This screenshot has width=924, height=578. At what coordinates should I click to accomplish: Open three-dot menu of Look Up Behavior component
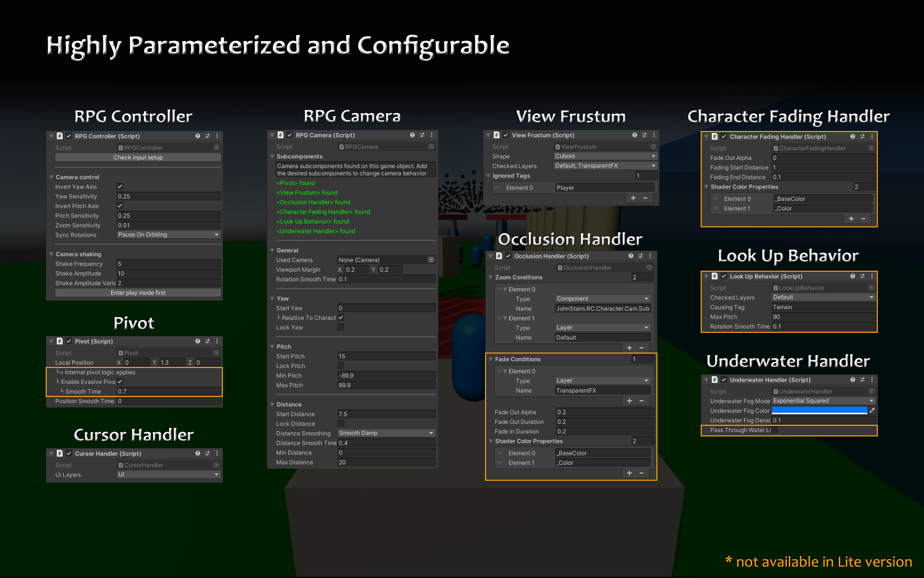(x=872, y=276)
